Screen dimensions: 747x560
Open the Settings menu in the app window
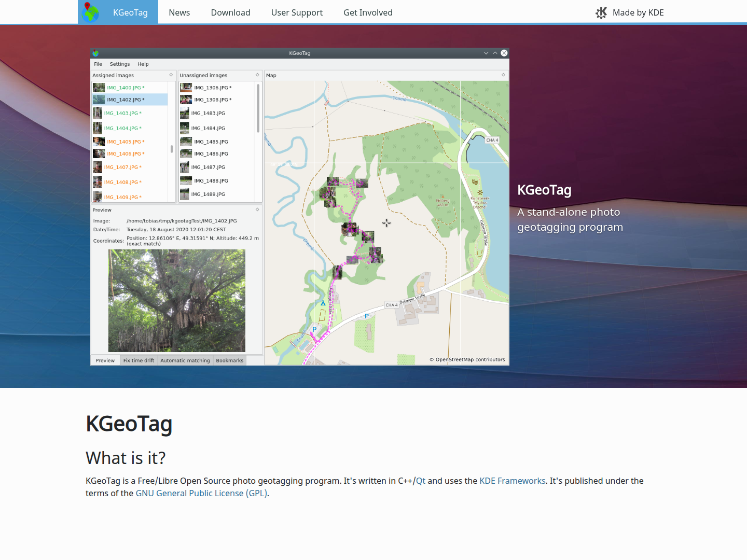120,64
